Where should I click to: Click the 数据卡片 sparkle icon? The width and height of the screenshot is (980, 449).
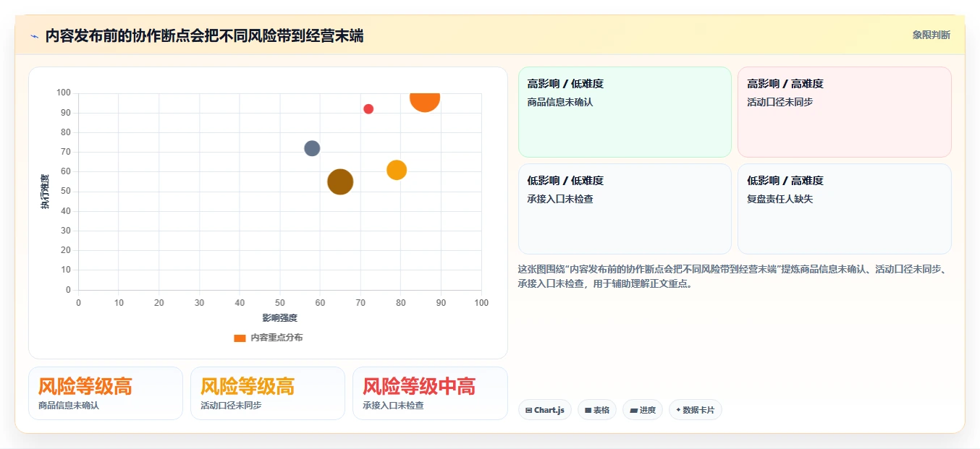click(678, 410)
